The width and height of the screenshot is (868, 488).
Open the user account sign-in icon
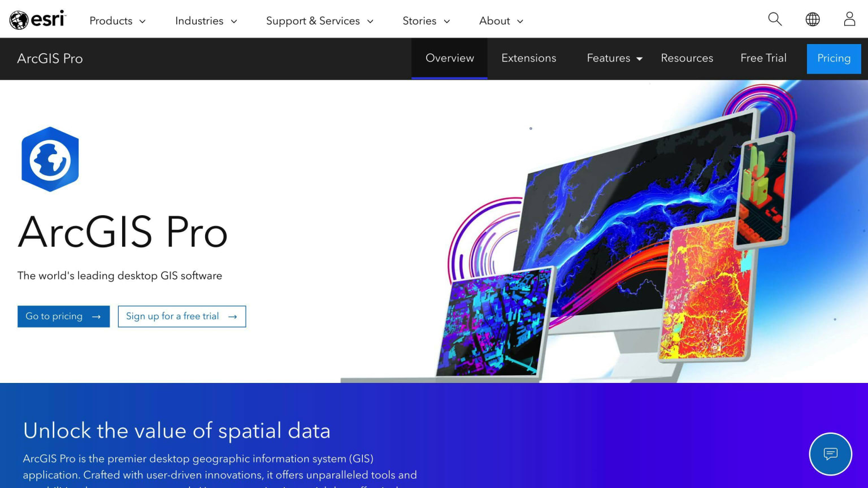point(849,19)
